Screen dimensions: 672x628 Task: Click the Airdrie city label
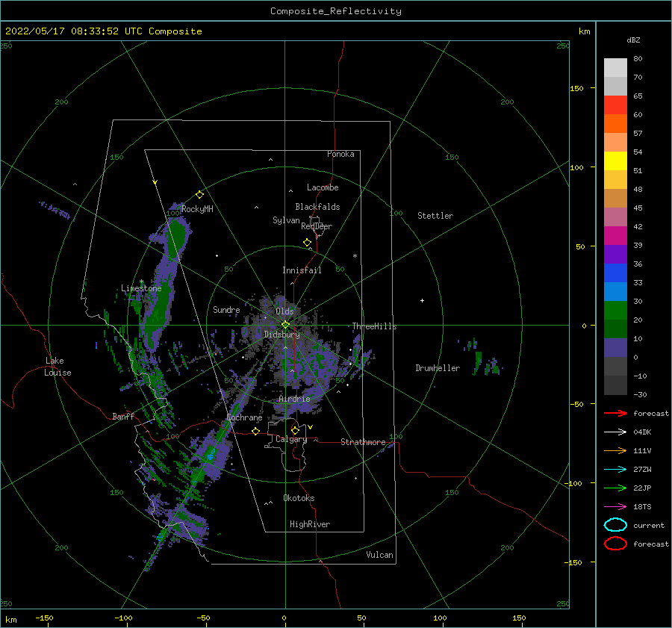click(x=294, y=399)
